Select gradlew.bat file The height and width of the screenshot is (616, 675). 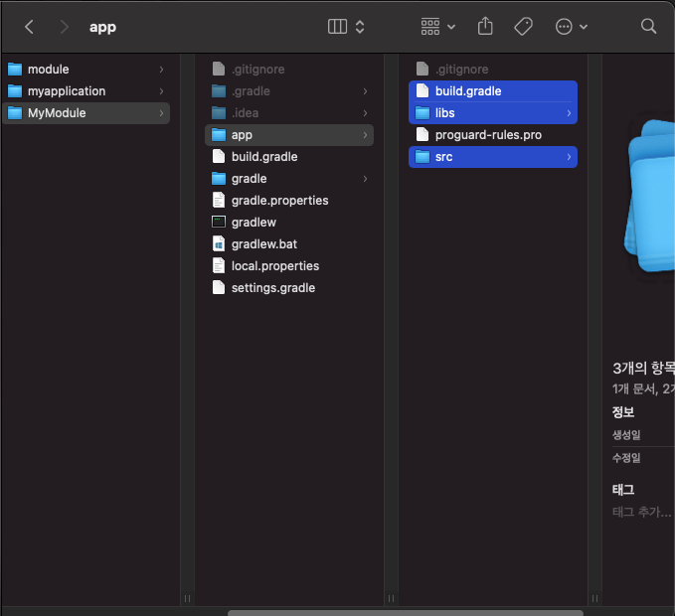tap(289, 244)
